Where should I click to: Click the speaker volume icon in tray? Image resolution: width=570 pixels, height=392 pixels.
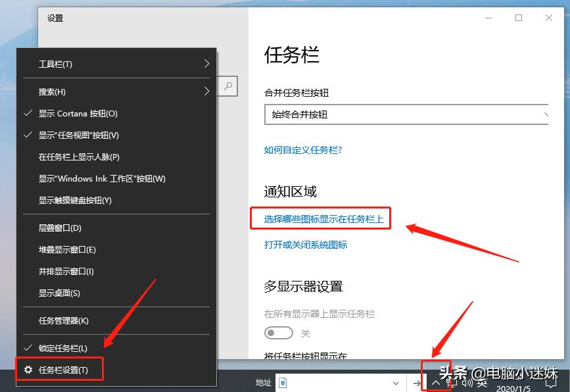pos(465,382)
